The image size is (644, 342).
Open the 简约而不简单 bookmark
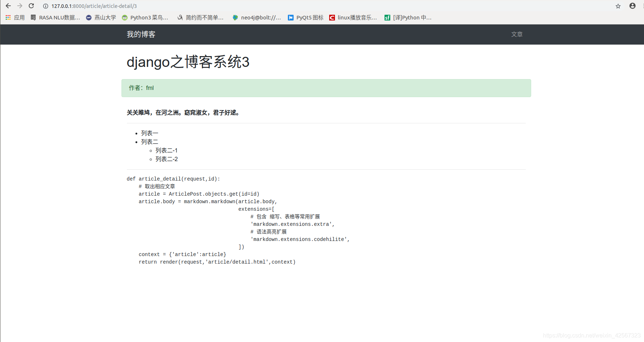201,17
